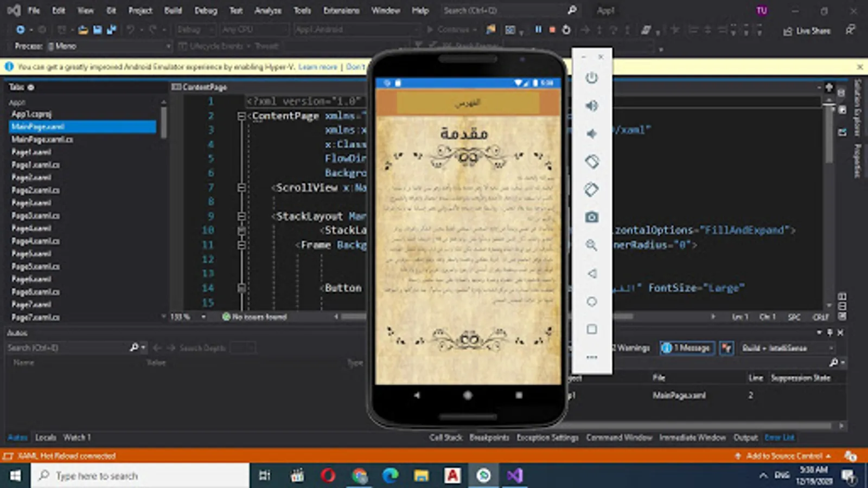Toggle the 1 Message filter button

pos(687,348)
